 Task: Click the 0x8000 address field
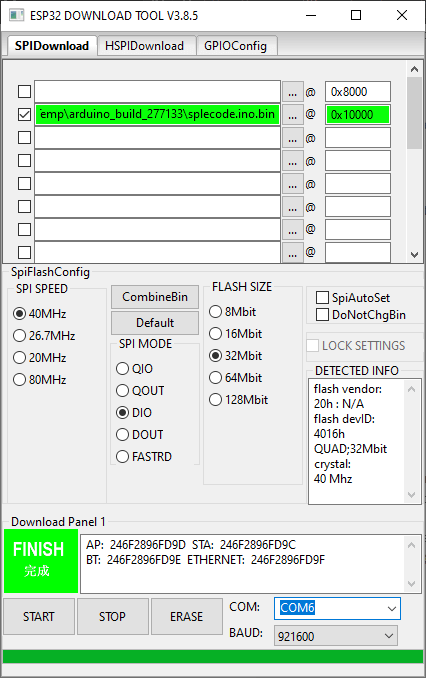coord(358,92)
